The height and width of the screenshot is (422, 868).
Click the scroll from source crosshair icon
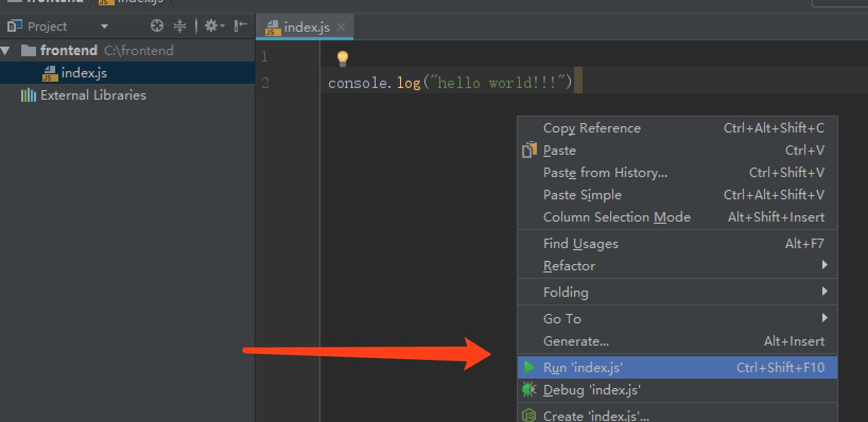pyautogui.click(x=157, y=26)
